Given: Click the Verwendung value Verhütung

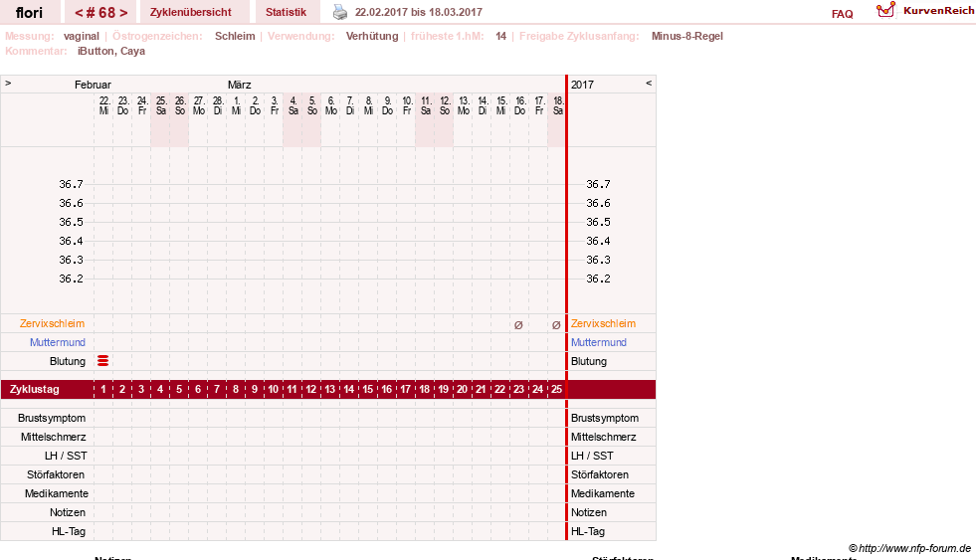Looking at the screenshot, I should [372, 36].
